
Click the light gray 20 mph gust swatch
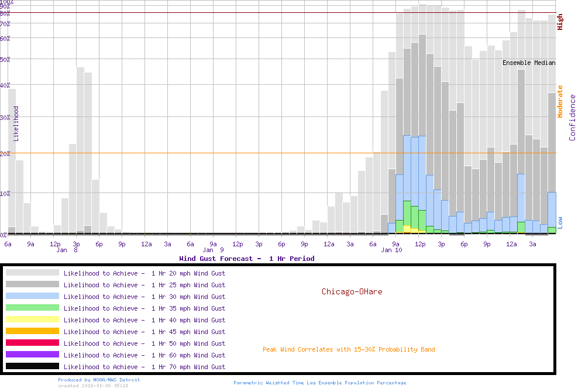(x=32, y=273)
